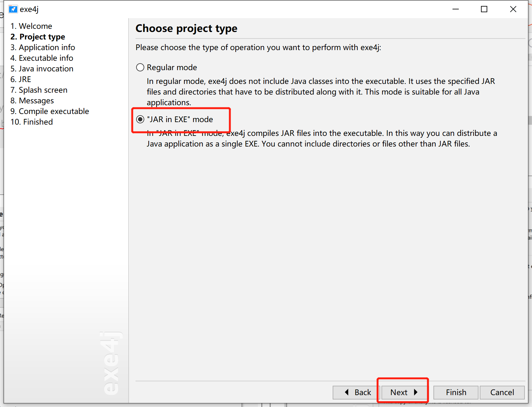Viewport: 532px width, 407px height.
Task: Jump to step 10. Finished
Action: click(32, 122)
